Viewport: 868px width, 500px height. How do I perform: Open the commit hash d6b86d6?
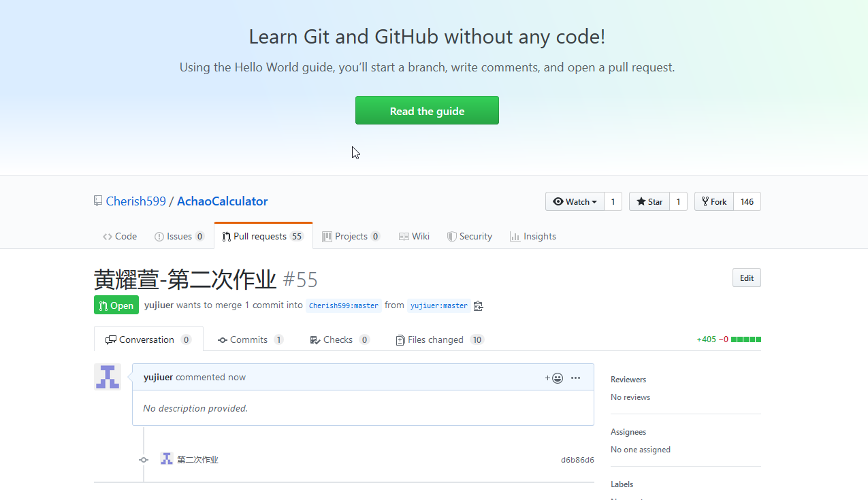(x=577, y=460)
